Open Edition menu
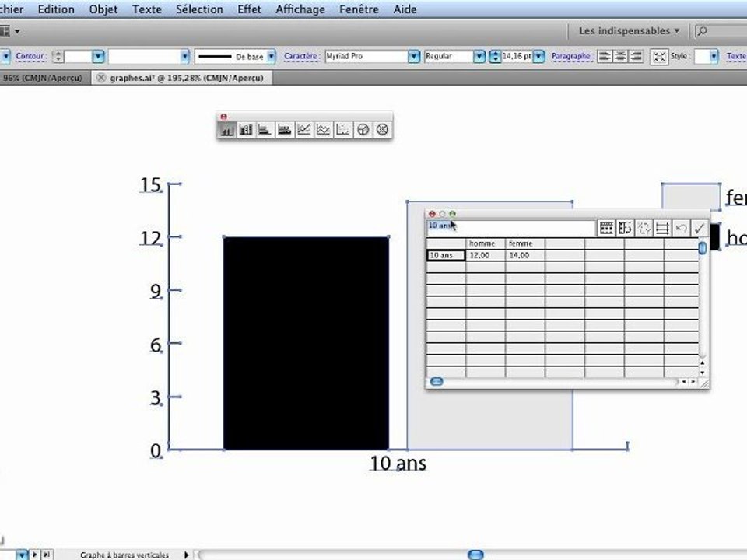Screen dimensions: 747x560 coord(56,9)
